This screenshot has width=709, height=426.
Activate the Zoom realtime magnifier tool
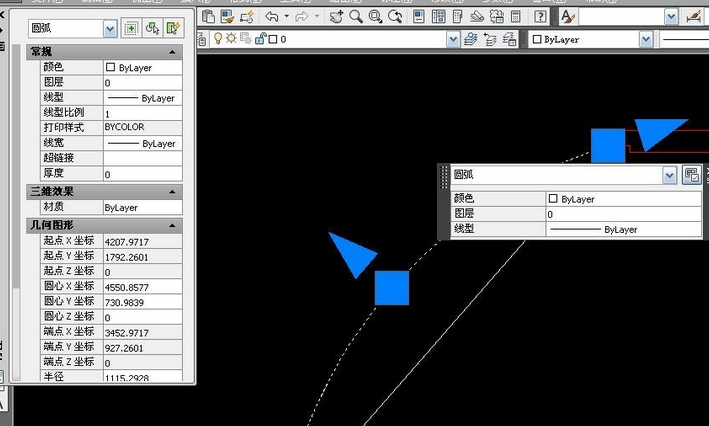click(355, 17)
